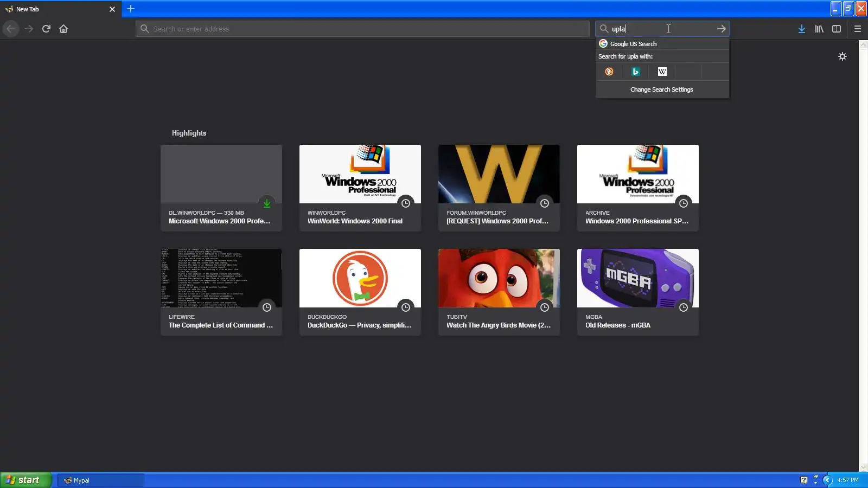This screenshot has height=488, width=868.
Task: Open Archive Windows 2000 Professional SP... highlight
Action: pos(638,188)
